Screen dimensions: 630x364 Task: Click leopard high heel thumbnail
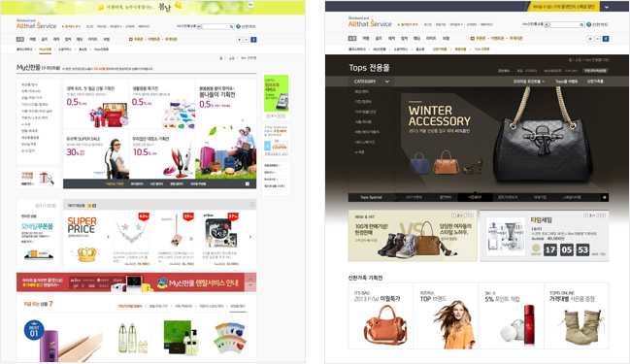tap(473, 167)
